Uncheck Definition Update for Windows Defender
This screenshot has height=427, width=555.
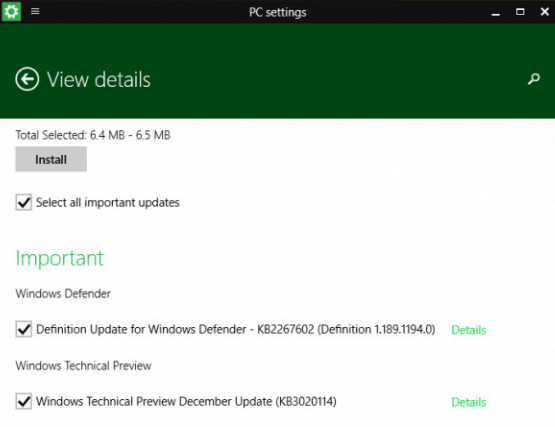click(24, 329)
